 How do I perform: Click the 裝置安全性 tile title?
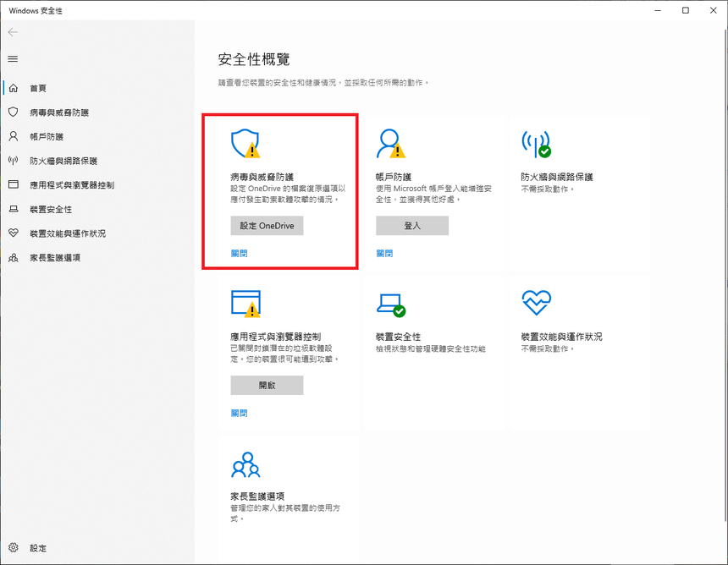coord(399,337)
